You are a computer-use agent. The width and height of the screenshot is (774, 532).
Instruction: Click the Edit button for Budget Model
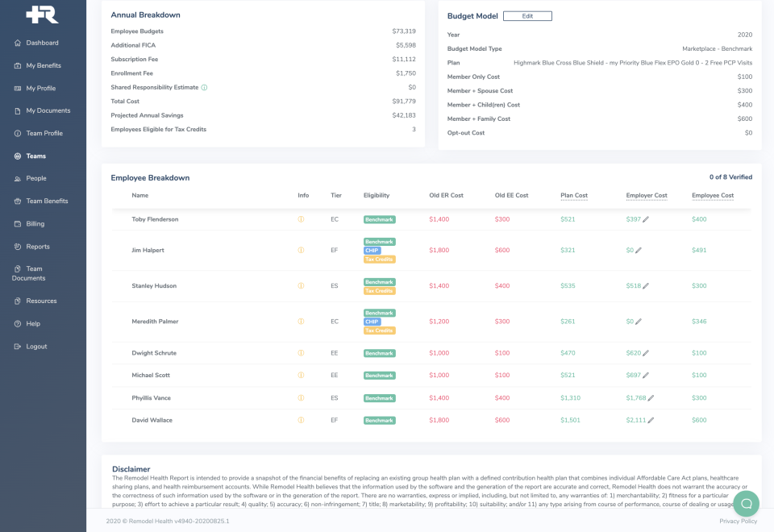527,16
